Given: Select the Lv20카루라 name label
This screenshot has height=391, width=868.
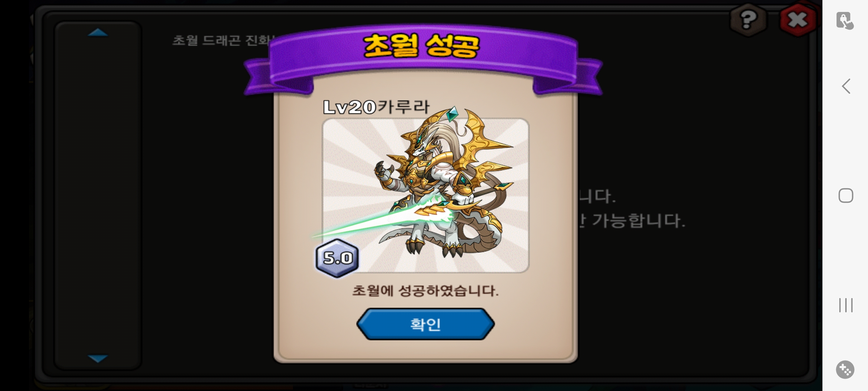Looking at the screenshot, I should (376, 107).
